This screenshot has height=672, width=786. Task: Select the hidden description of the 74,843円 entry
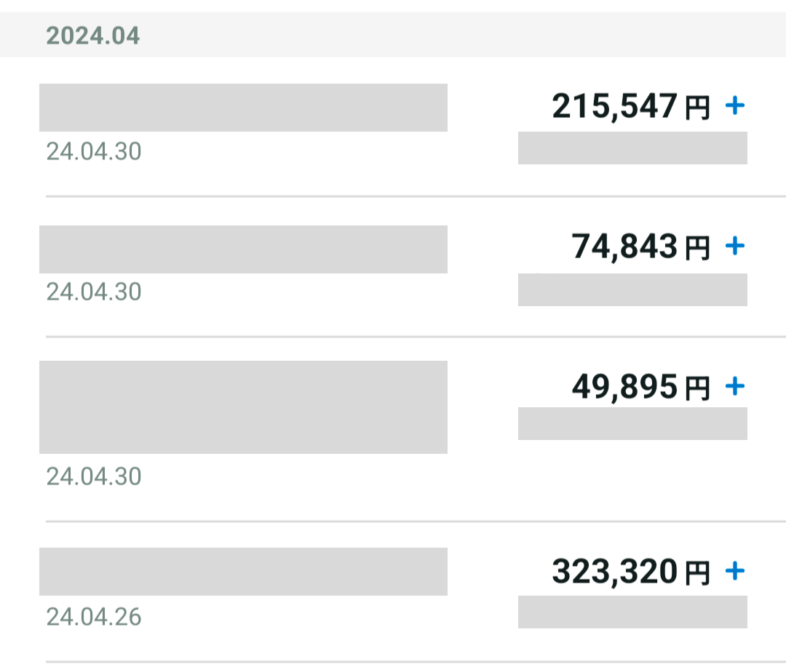coord(243,249)
